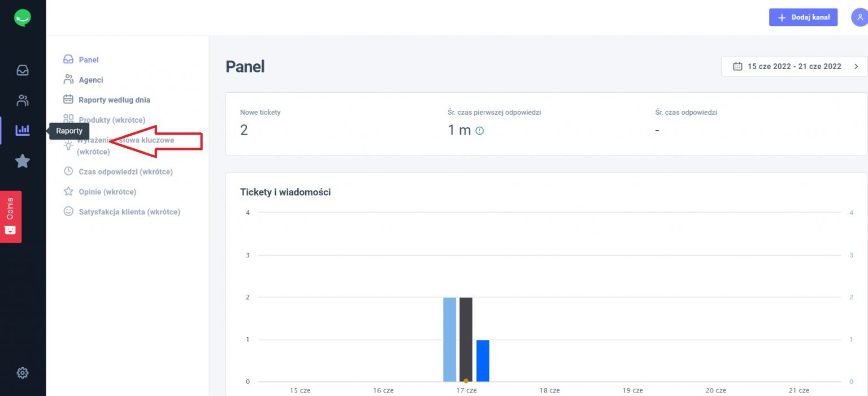Screen dimensions: 868x396
Task: Open the red Opinia feedback tab
Action: coord(11,217)
